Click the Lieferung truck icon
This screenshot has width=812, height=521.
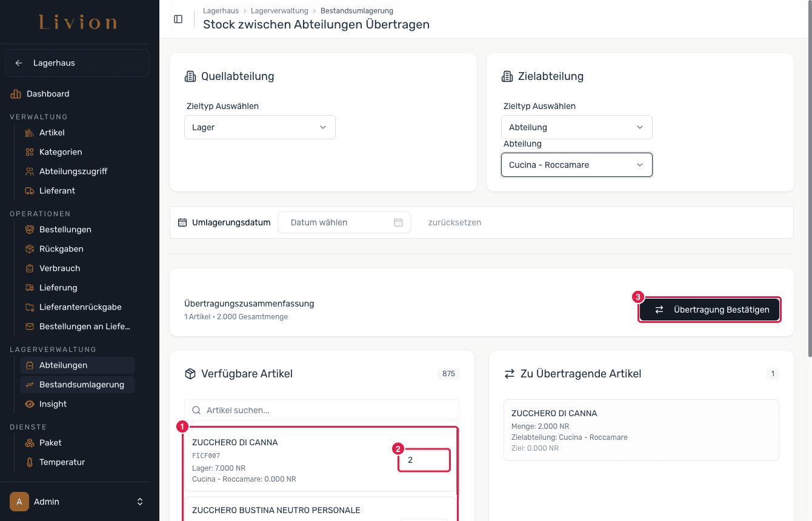pos(30,288)
